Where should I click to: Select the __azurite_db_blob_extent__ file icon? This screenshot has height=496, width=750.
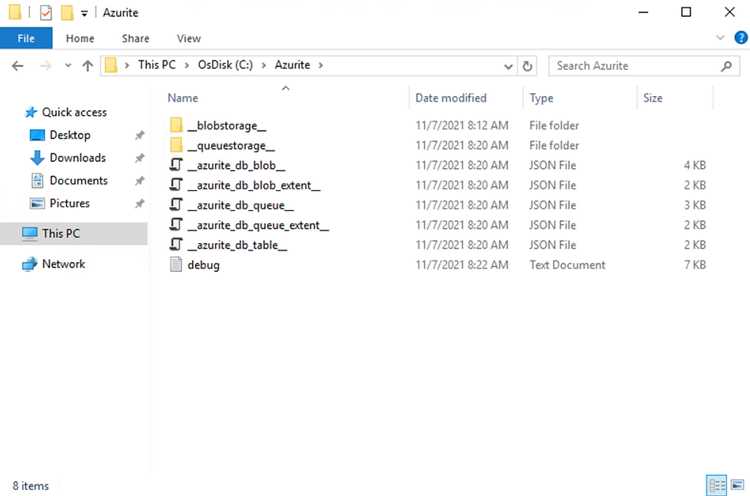tap(176, 185)
